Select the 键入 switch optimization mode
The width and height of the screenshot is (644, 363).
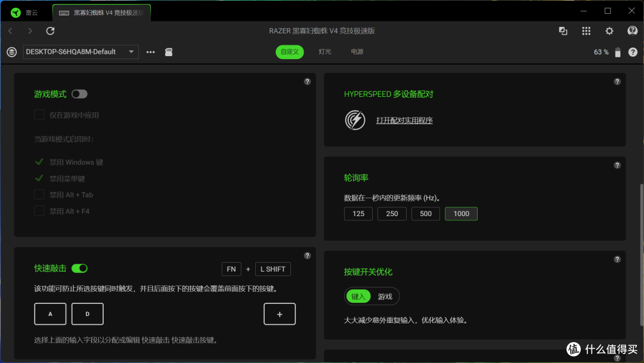coord(358,296)
